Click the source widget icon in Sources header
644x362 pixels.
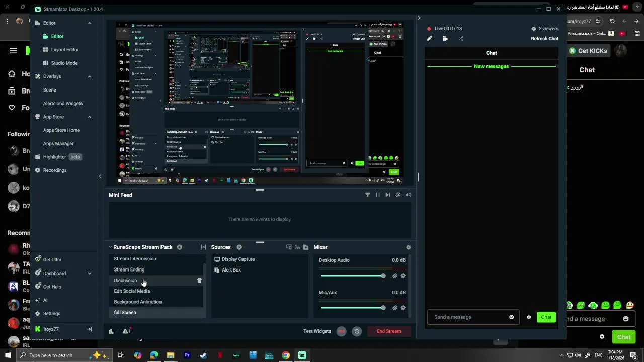point(289,247)
